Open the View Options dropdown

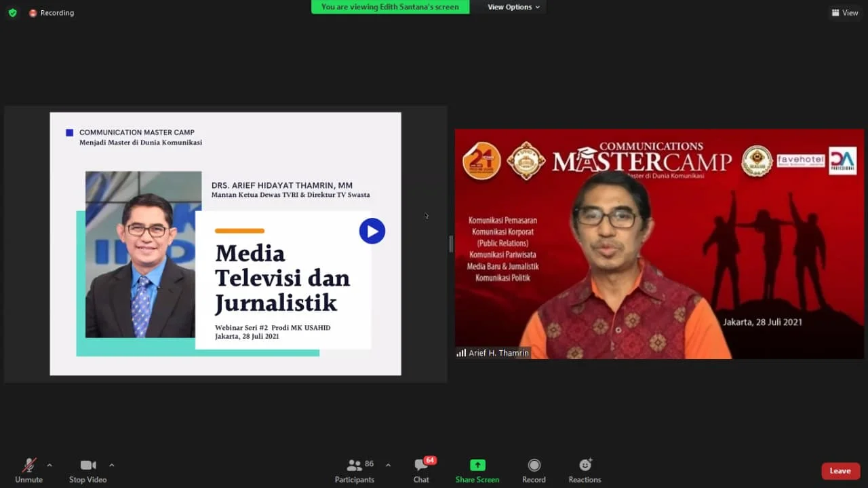pos(513,7)
